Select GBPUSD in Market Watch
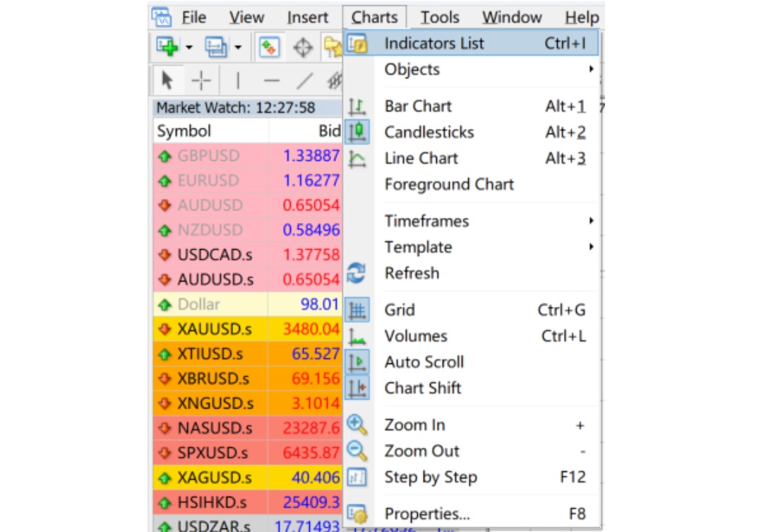The width and height of the screenshot is (778, 532). (248, 156)
